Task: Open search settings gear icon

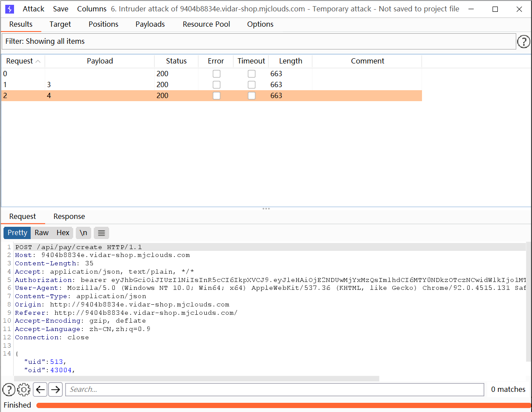Action: pyautogui.click(x=24, y=389)
